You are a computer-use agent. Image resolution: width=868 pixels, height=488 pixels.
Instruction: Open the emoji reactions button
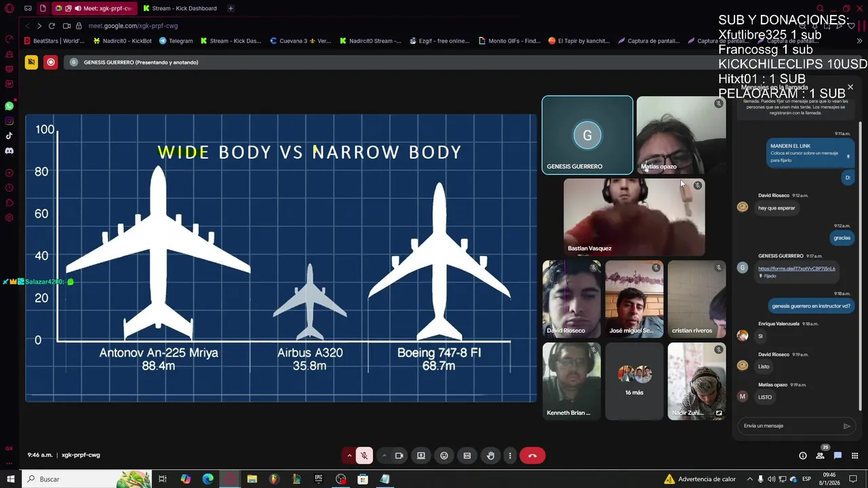[444, 455]
